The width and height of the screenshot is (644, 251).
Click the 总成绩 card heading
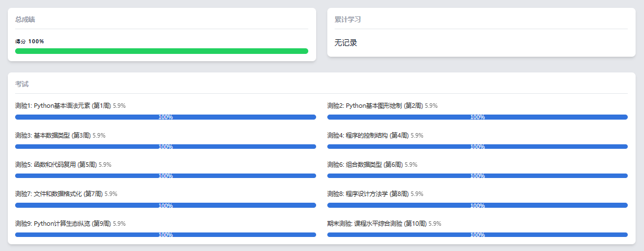coord(25,20)
